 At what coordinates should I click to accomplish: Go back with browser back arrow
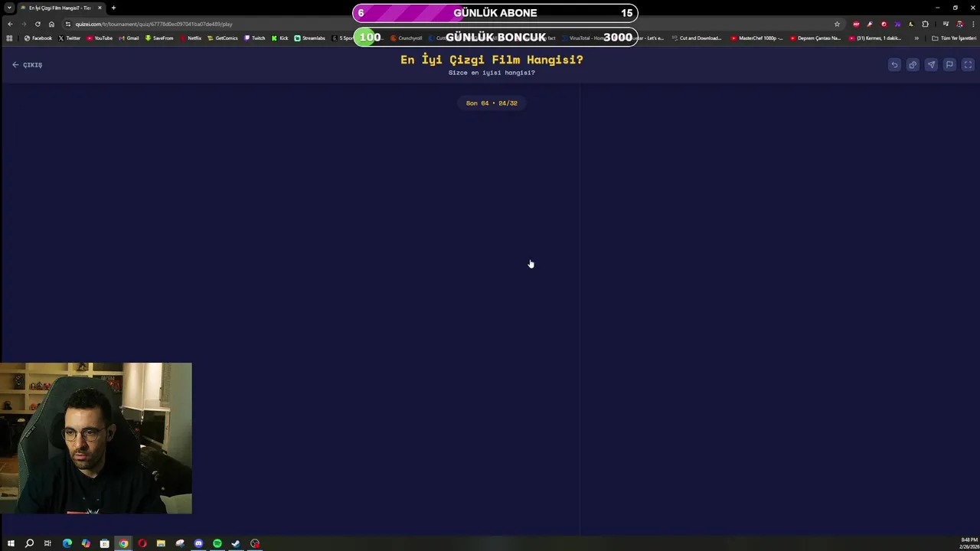coord(10,24)
